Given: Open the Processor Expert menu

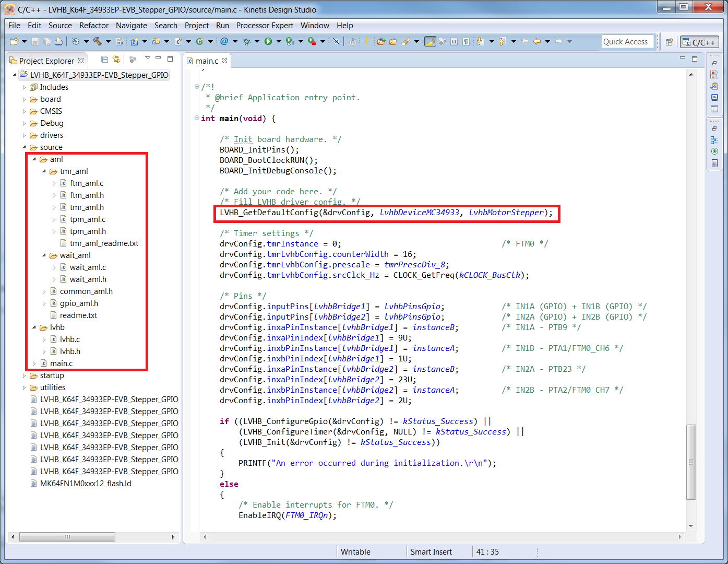Looking at the screenshot, I should pos(265,26).
